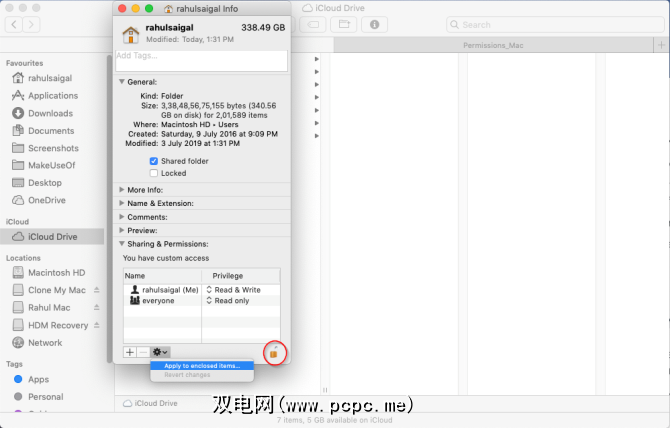This screenshot has height=428, width=670.
Task: Expand the More Info section
Action: click(x=122, y=190)
